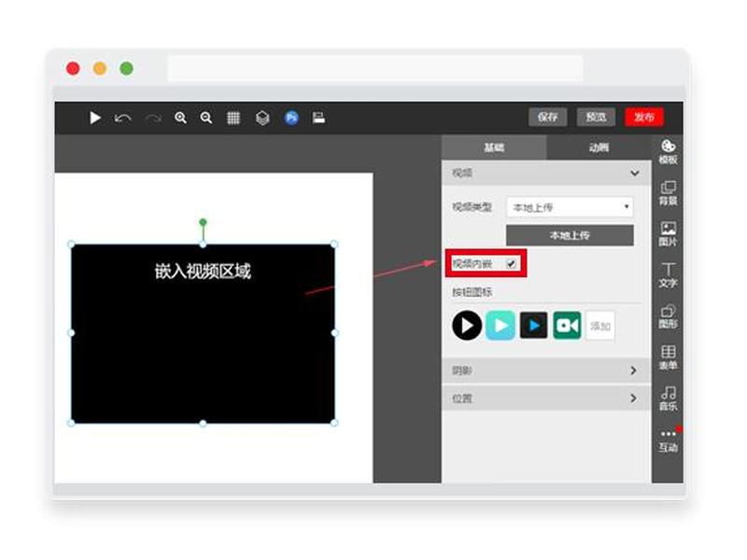The height and width of the screenshot is (560, 747).
Task: Open the 视频类型 本地上传 dropdown
Action: [x=570, y=207]
